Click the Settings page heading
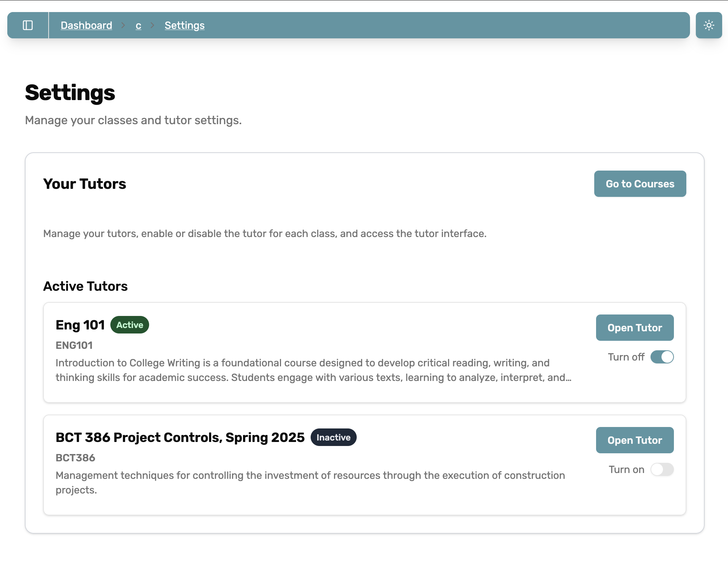Image resolution: width=728 pixels, height=572 pixels. pyautogui.click(x=70, y=94)
